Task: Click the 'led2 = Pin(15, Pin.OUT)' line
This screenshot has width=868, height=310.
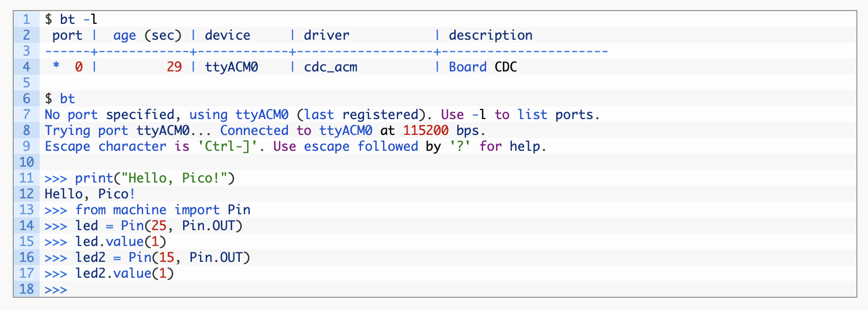Action: 162,258
